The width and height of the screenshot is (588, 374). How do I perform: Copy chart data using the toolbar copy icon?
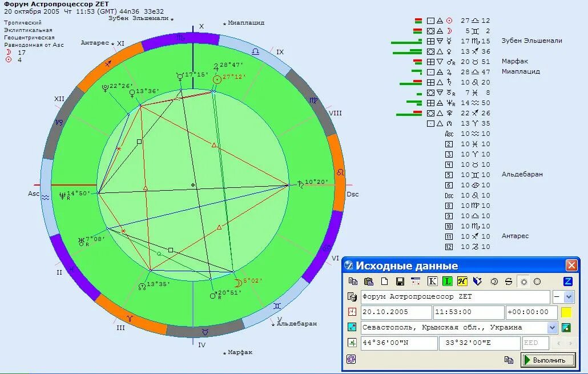coord(353,281)
